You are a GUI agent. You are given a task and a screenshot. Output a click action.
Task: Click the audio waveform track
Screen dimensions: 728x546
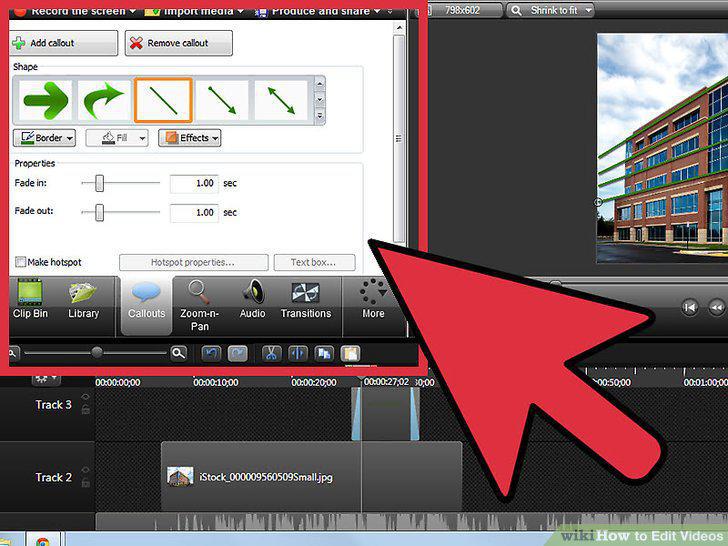[411, 521]
